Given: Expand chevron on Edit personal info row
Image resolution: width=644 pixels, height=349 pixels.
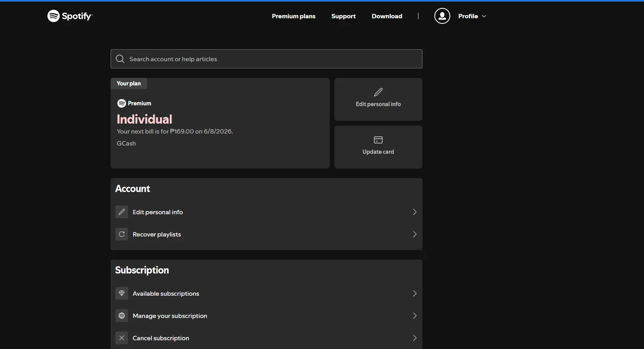Looking at the screenshot, I should [414, 212].
